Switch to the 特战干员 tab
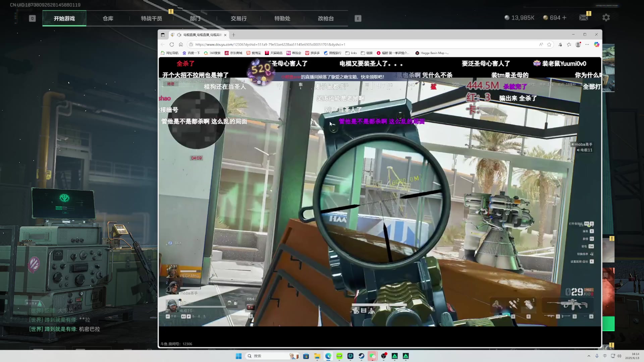Screen dimensions: 644x362 (x=151, y=18)
